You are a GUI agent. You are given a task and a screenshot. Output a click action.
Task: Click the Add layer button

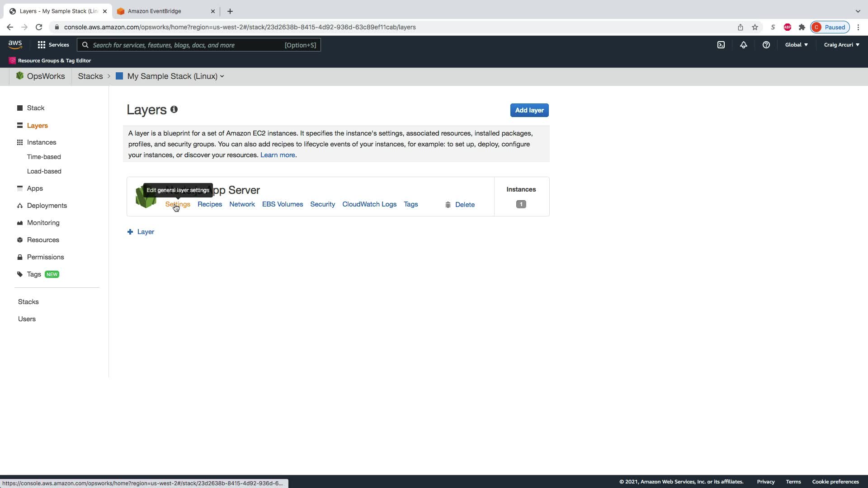click(x=529, y=110)
